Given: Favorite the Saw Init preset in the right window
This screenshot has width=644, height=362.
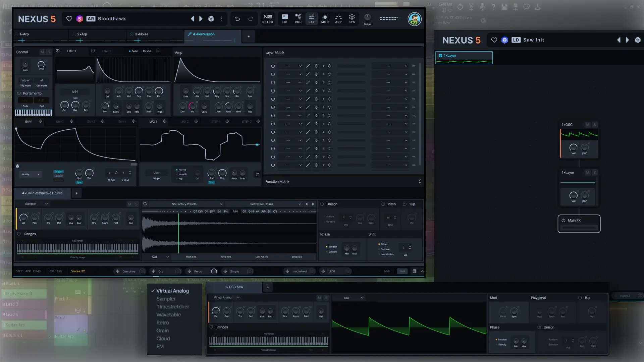Looking at the screenshot, I should pos(494,40).
